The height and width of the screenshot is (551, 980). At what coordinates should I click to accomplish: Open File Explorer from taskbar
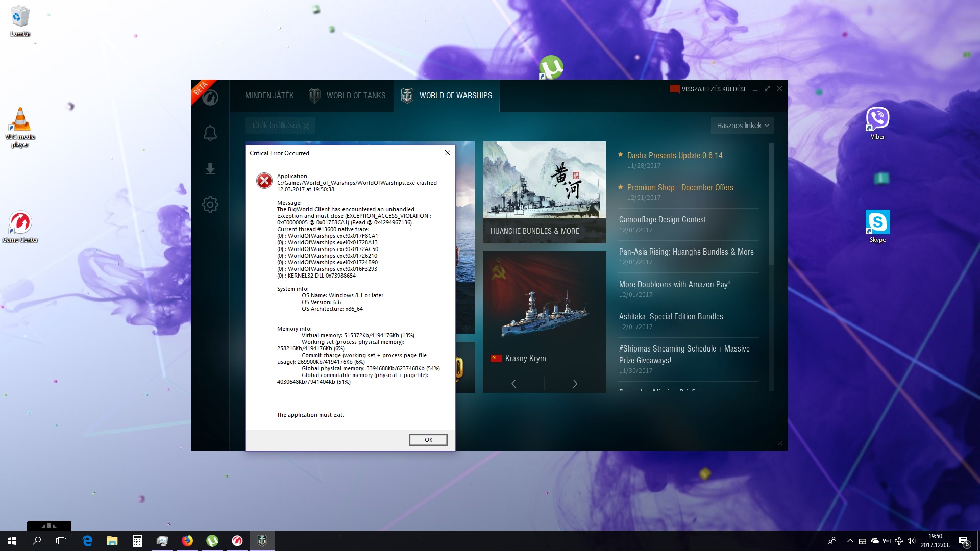point(112,541)
